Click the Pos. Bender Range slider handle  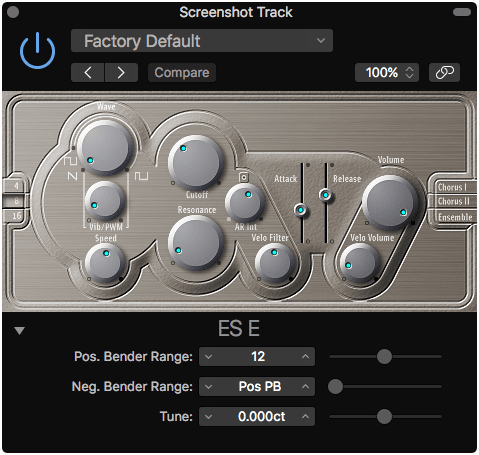pos(384,357)
